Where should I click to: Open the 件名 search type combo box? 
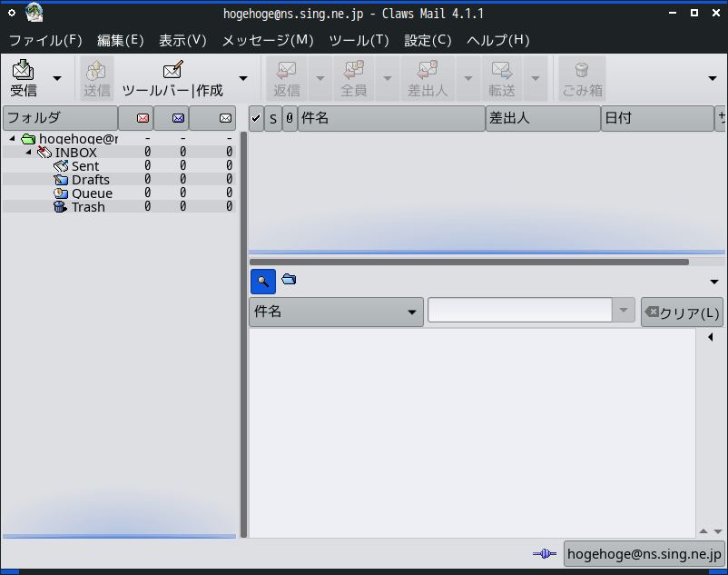pyautogui.click(x=336, y=312)
